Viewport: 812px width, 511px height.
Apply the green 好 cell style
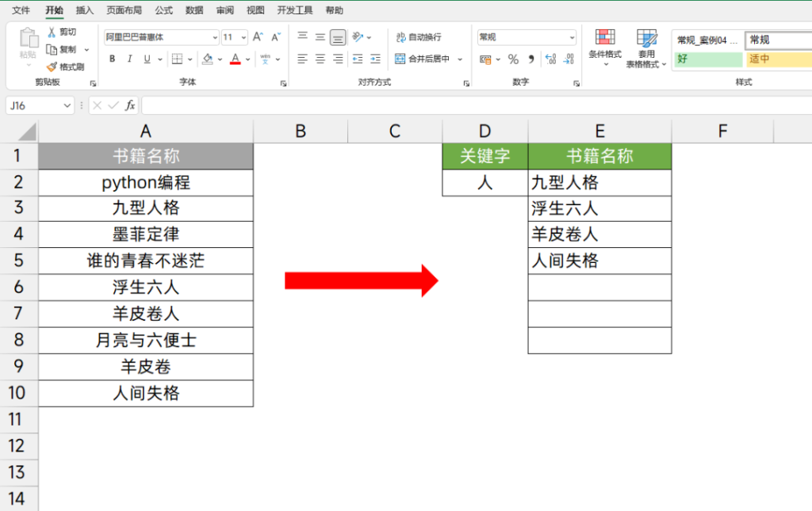(x=708, y=59)
